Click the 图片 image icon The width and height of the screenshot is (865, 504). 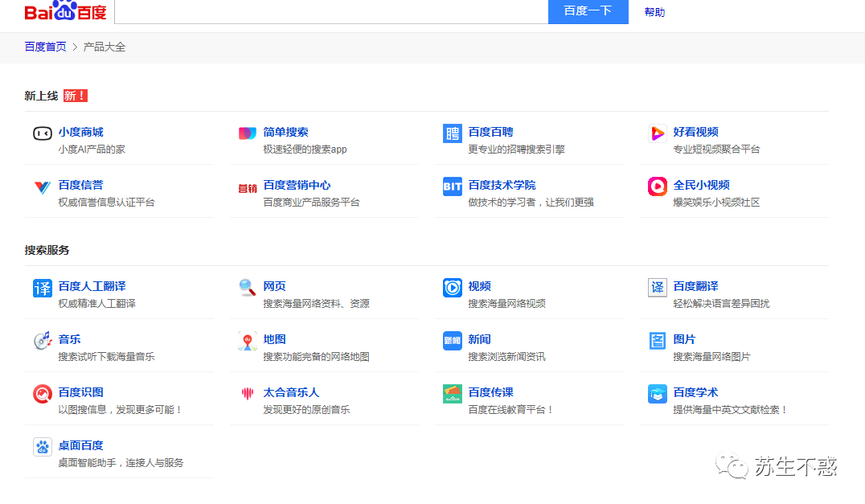pos(657,341)
